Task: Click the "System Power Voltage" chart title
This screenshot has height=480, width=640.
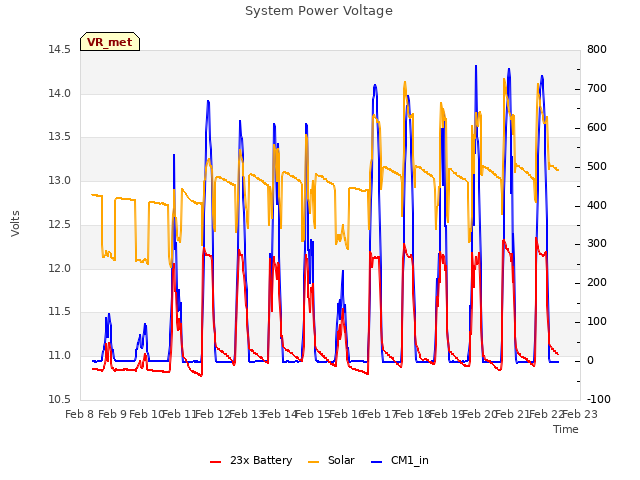Action: (319, 11)
